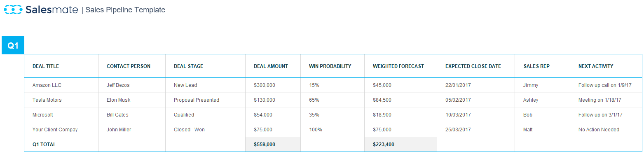644x154 pixels.
Task: Click the Salesmate logo icon
Action: pos(13,10)
